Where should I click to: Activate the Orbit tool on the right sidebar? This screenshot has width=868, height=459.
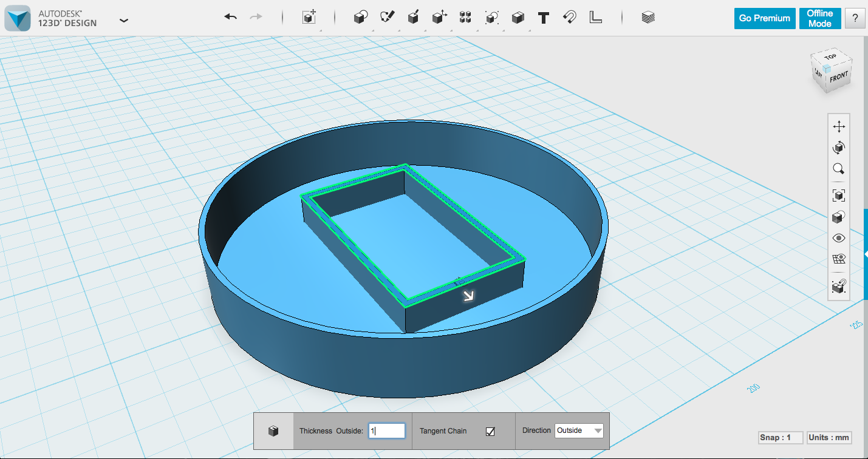[839, 147]
